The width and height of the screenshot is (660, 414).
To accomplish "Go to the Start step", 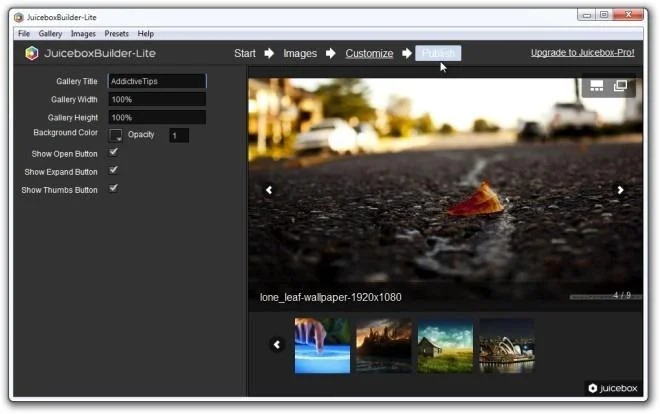I will tap(245, 53).
